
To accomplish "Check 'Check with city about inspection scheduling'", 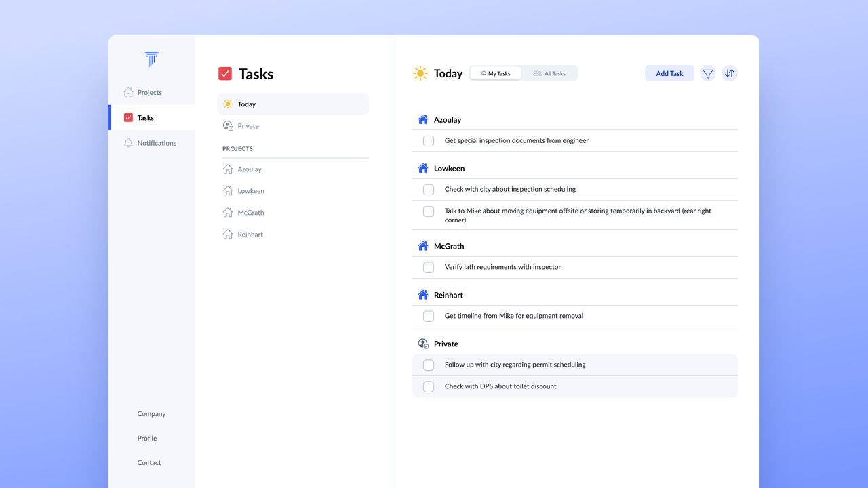I will [x=429, y=190].
